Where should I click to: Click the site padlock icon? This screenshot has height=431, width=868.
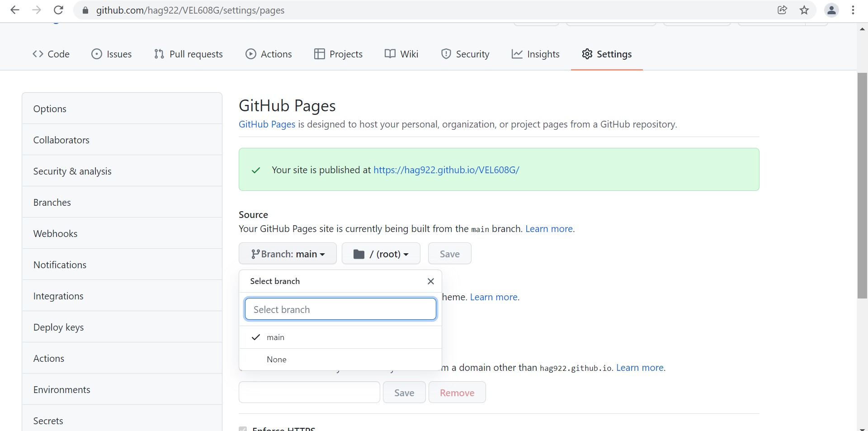[x=85, y=10]
